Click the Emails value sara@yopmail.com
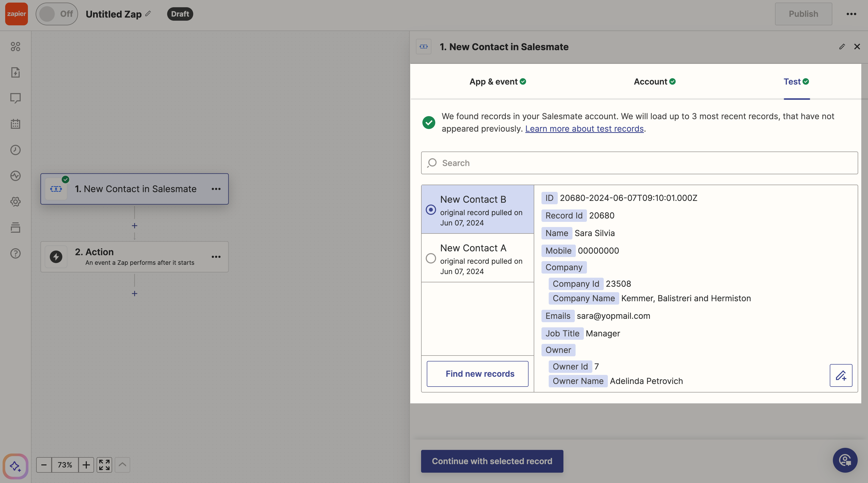 point(613,316)
